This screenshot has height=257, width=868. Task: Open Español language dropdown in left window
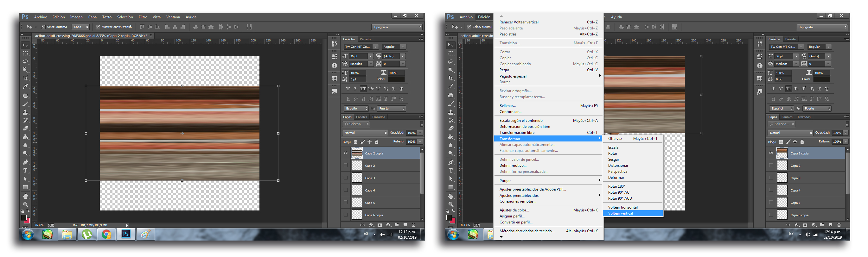356,109
